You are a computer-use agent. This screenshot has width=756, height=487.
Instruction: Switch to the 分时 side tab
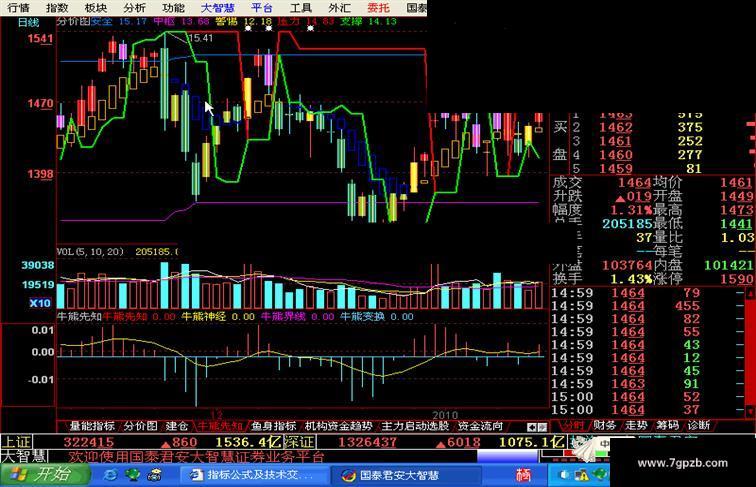573,425
